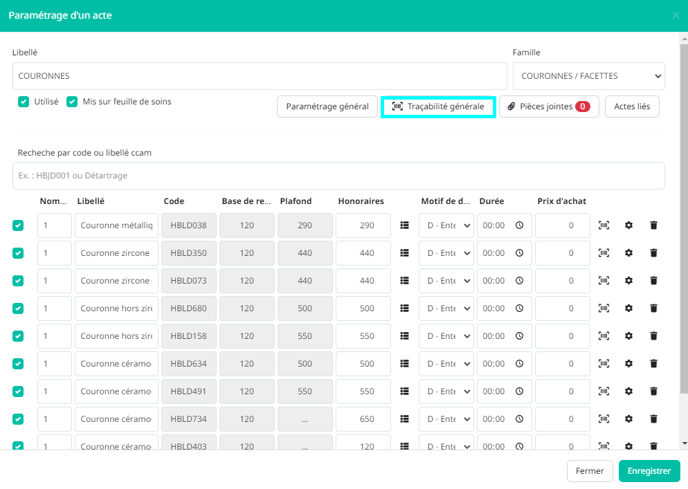Click clock icon in HBLD158 Durée field

point(520,336)
